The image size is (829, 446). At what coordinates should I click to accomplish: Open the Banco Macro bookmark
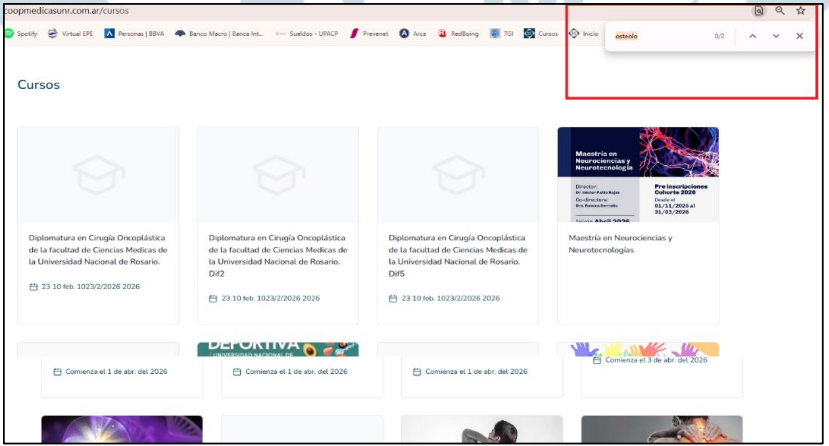click(x=218, y=33)
